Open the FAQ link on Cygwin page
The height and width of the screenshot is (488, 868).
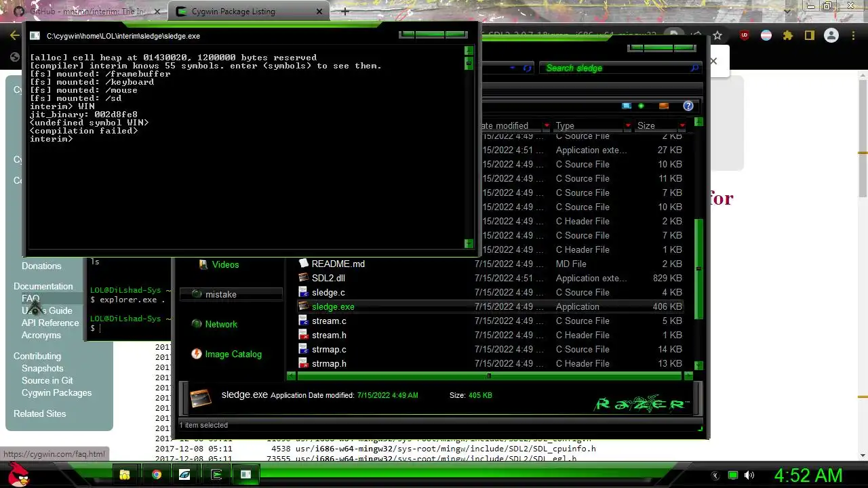(31, 298)
